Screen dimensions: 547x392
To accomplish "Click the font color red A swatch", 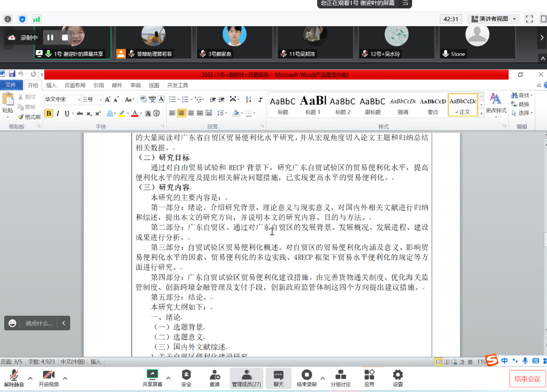I will point(134,113).
